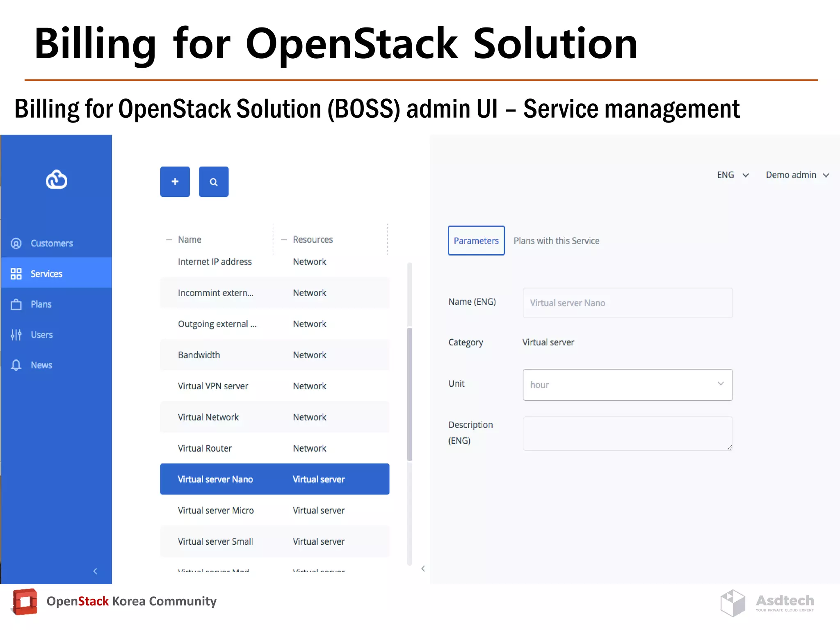Click the Plans bag icon
Screen dimensions: 840x630
pos(16,304)
